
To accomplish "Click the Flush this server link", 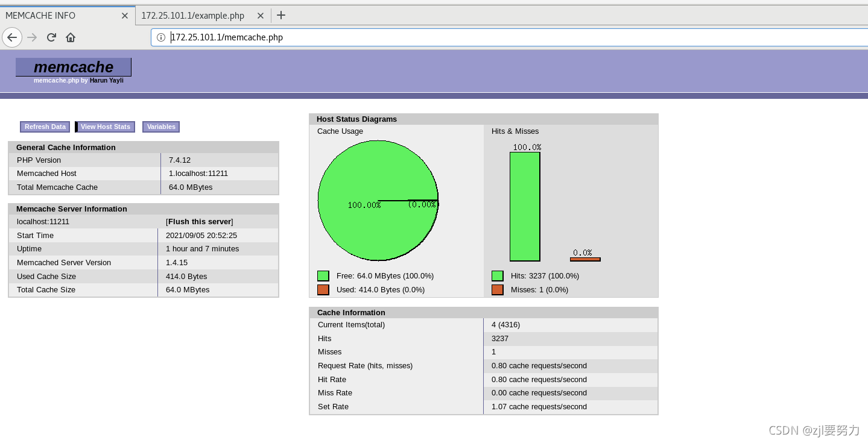I will 200,222.
